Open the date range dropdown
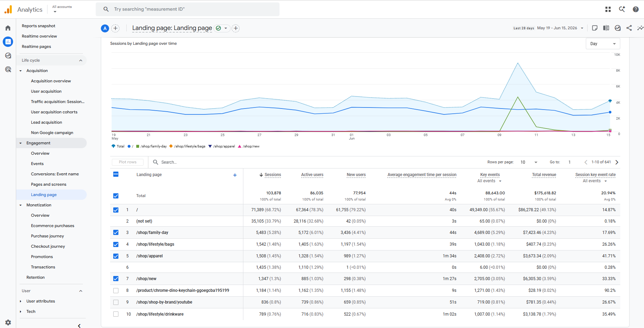Viewport: 644px width, 328px height. [x=560, y=28]
